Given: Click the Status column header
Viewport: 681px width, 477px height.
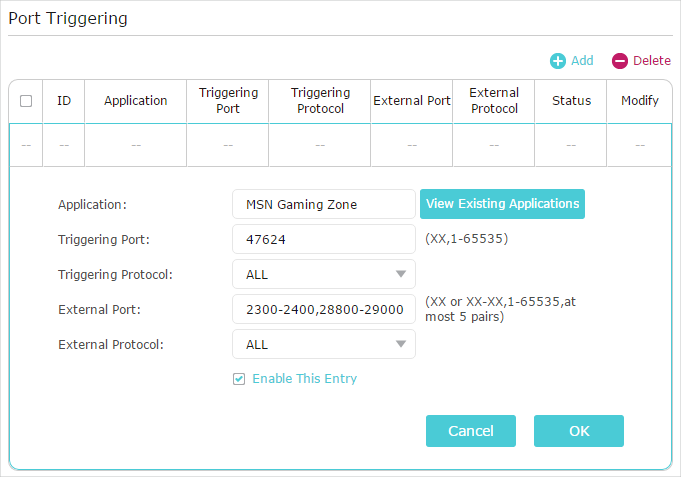Looking at the screenshot, I should coord(571,101).
